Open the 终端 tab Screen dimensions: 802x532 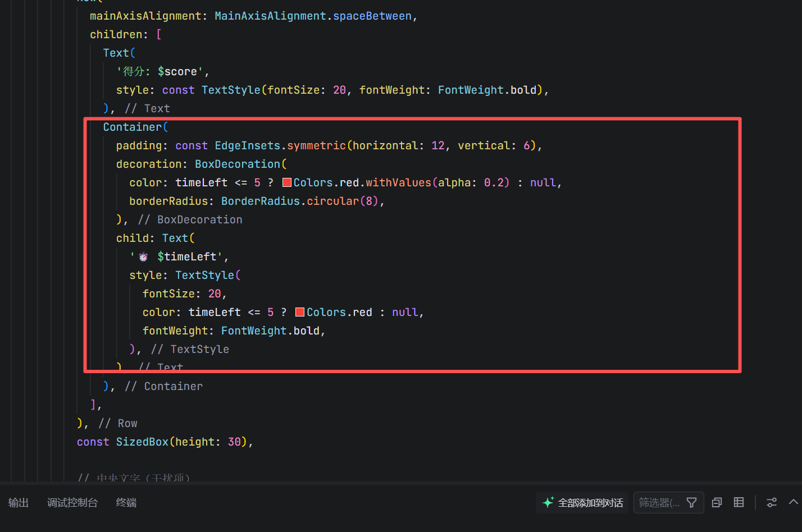point(126,502)
